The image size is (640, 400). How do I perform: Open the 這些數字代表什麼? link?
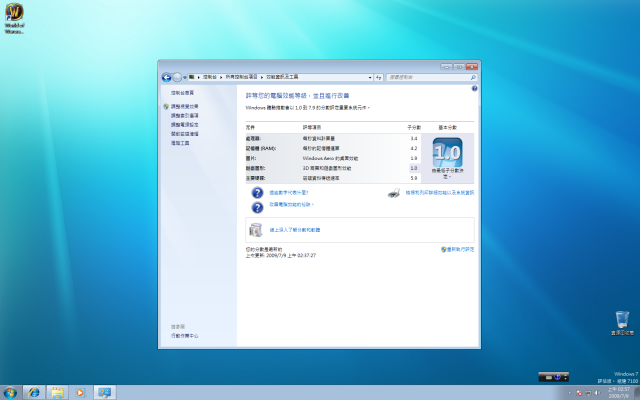point(289,193)
